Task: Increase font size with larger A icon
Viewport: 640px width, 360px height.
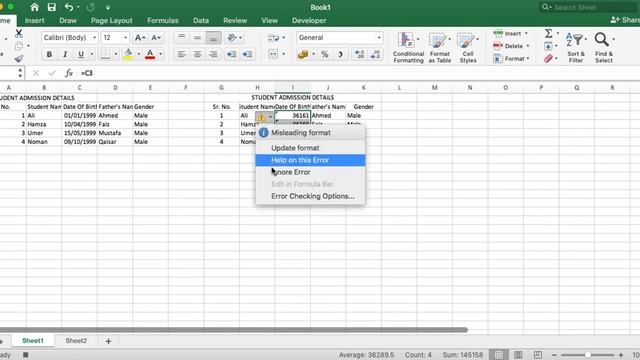Action: [x=140, y=38]
